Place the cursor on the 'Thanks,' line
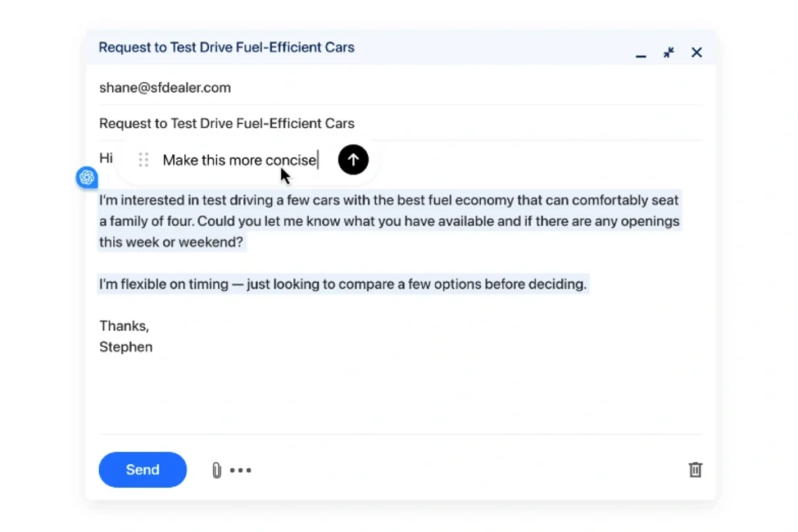The image size is (798, 532). [124, 326]
